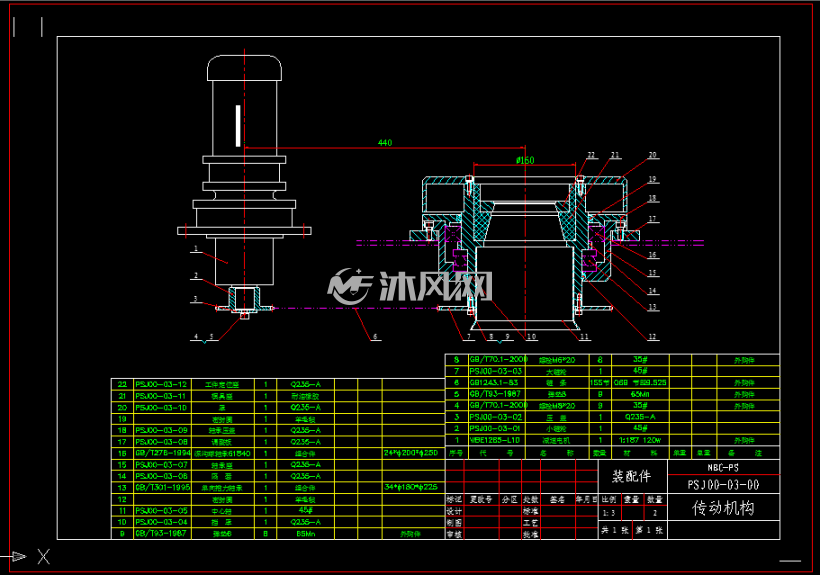Click the 序号 parts list header
820x575 pixels.
(456, 453)
